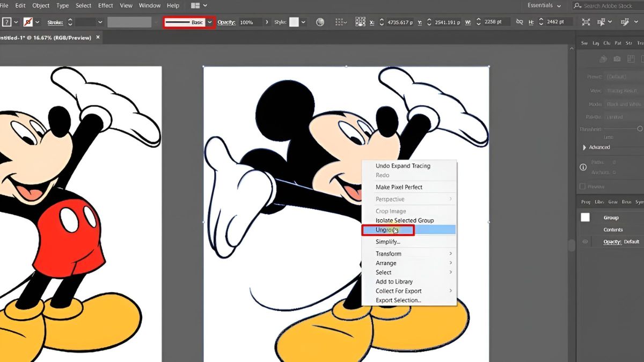Open the Perspective submenu in context menu
This screenshot has height=362, width=644.
click(409, 199)
